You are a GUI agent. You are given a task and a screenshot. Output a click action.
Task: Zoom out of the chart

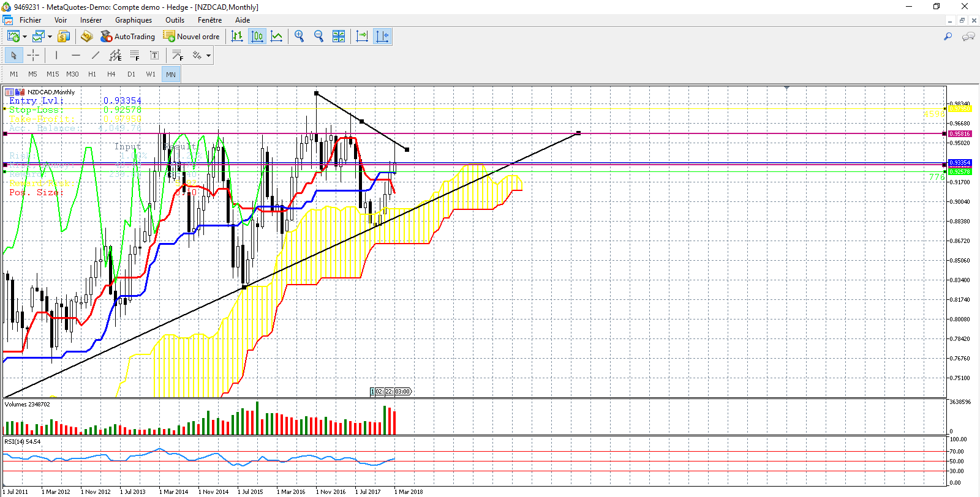pos(318,37)
